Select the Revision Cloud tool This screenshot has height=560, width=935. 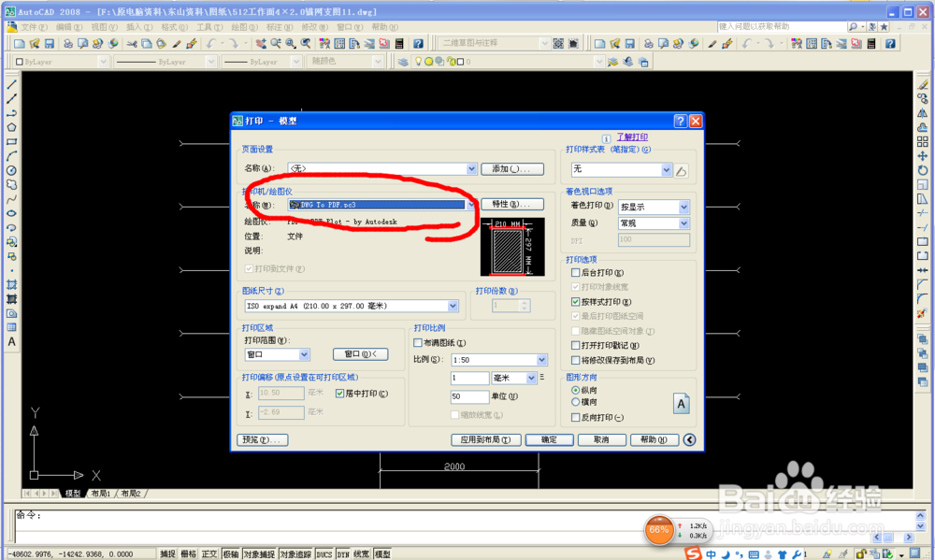point(11,185)
